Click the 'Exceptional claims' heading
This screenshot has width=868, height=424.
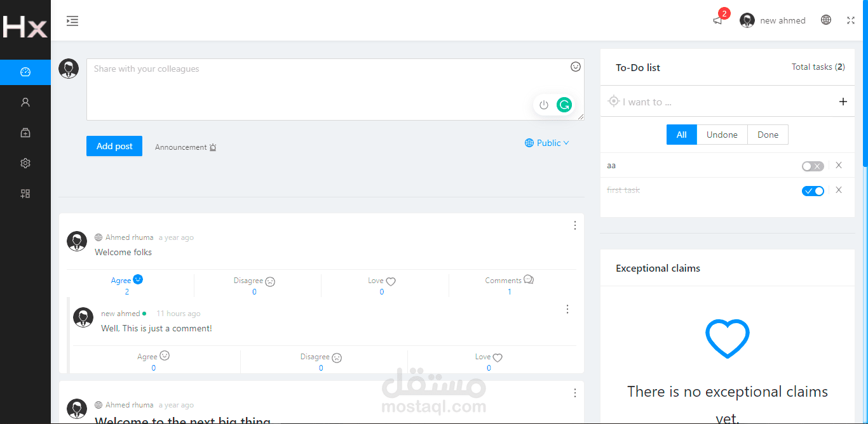tap(658, 268)
